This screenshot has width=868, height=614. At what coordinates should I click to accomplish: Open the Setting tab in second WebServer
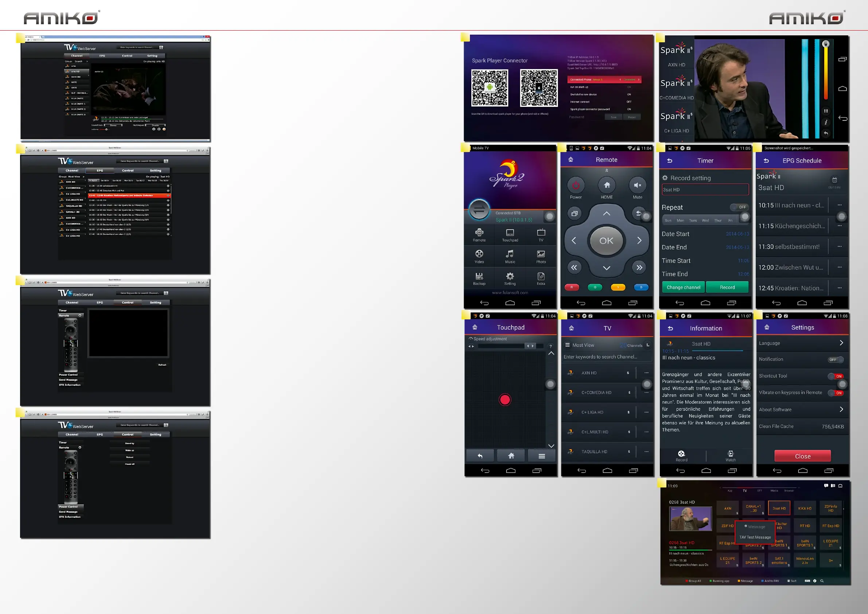pyautogui.click(x=155, y=171)
